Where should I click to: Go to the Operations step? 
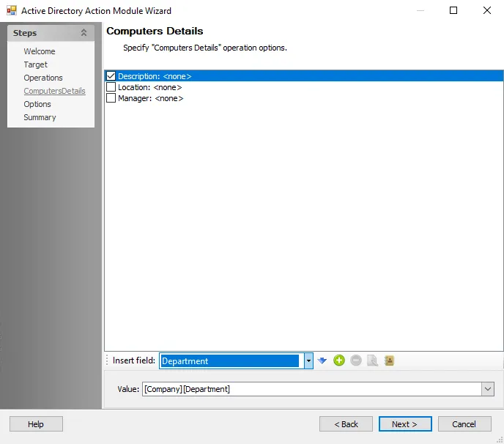click(43, 78)
